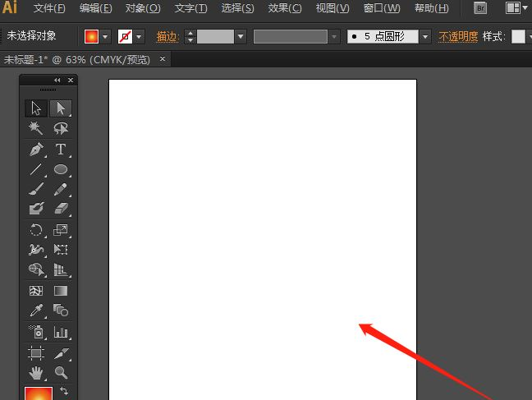The width and height of the screenshot is (532, 400).
Task: Collapse the tools panel double arrows
Action: (x=57, y=80)
